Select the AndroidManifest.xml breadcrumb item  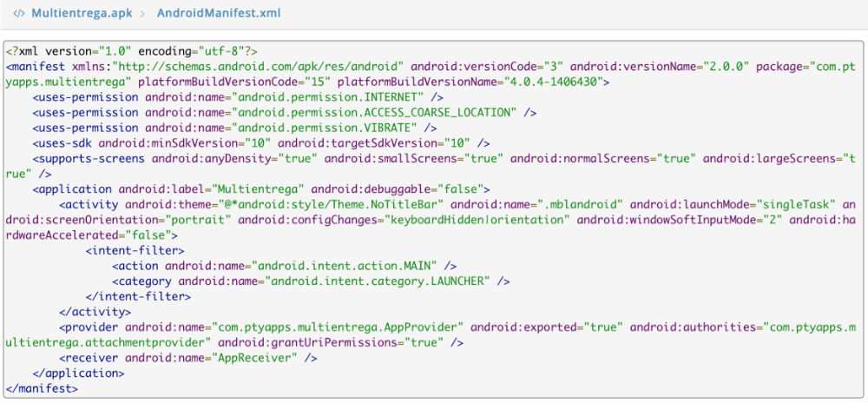[x=218, y=15]
